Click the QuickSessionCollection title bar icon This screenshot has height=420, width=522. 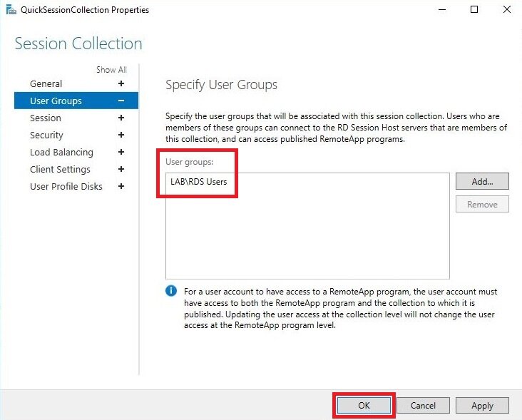click(x=11, y=10)
